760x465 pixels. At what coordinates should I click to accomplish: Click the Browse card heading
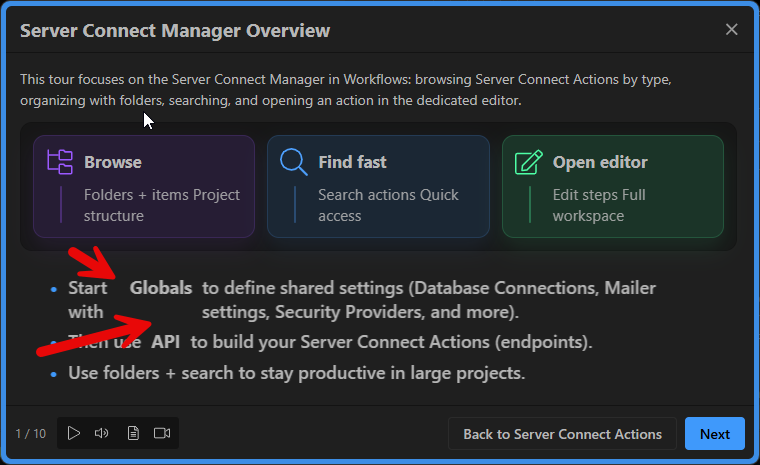point(113,162)
